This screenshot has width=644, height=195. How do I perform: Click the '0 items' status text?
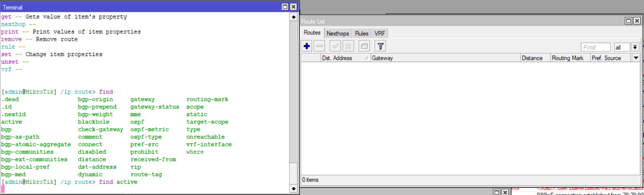(310, 180)
